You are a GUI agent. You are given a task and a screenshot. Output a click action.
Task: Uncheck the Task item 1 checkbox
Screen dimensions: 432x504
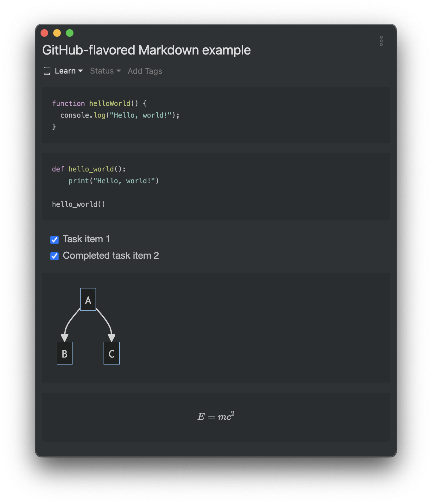pos(54,240)
